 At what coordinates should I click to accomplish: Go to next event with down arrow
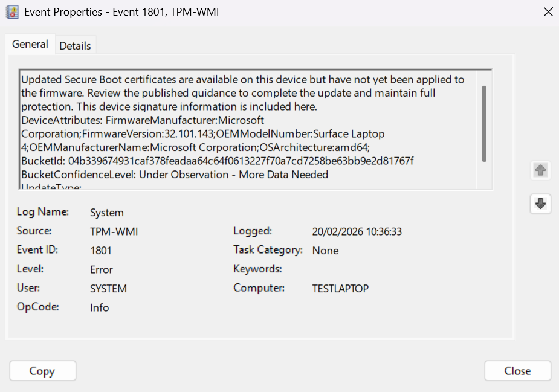pyautogui.click(x=540, y=205)
